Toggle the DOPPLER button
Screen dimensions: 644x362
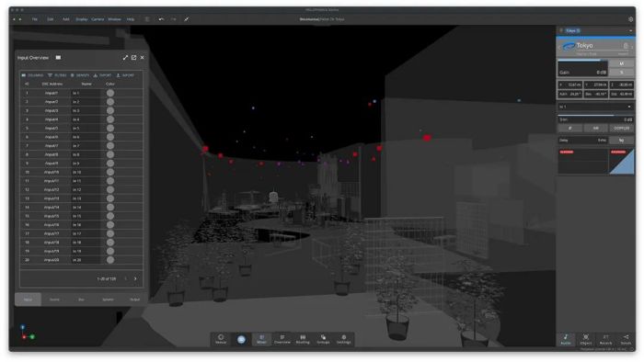click(621, 129)
